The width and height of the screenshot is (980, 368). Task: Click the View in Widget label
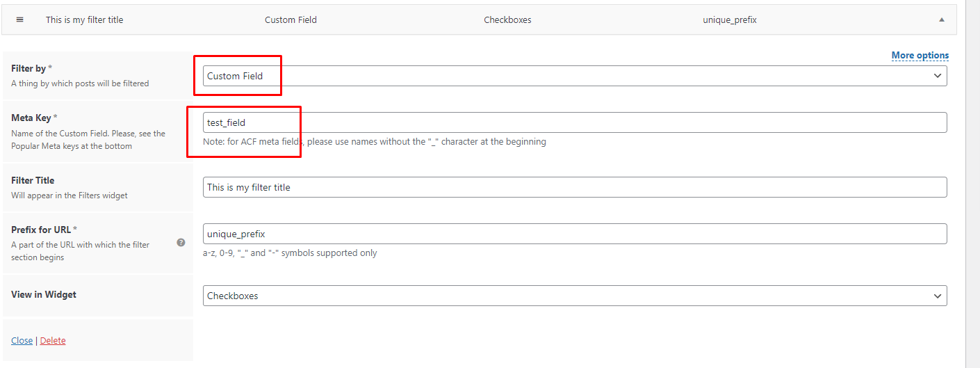[44, 294]
